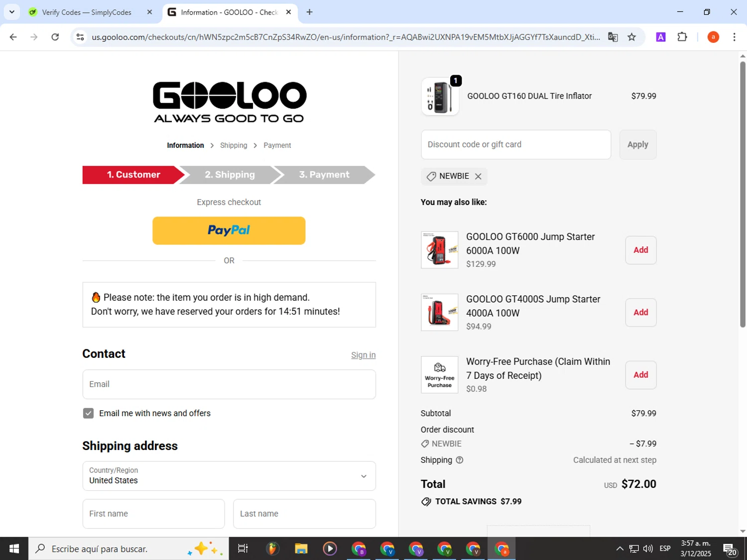Click the ESP language indicator
Screen dimensions: 747x560
(665, 549)
